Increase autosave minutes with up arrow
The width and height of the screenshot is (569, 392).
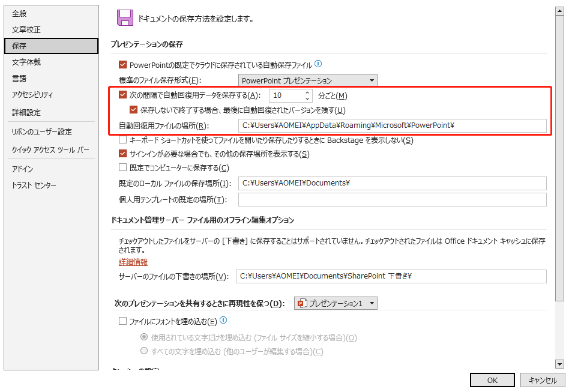(307, 92)
